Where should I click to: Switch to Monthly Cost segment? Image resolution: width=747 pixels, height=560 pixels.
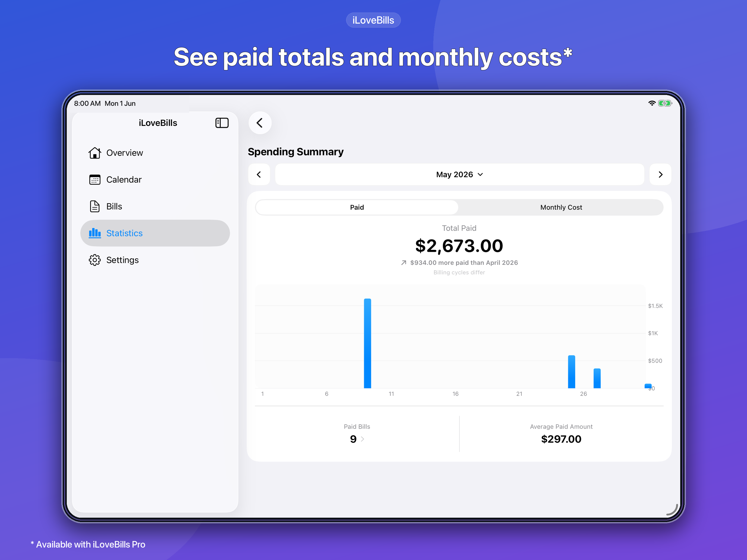coord(561,207)
